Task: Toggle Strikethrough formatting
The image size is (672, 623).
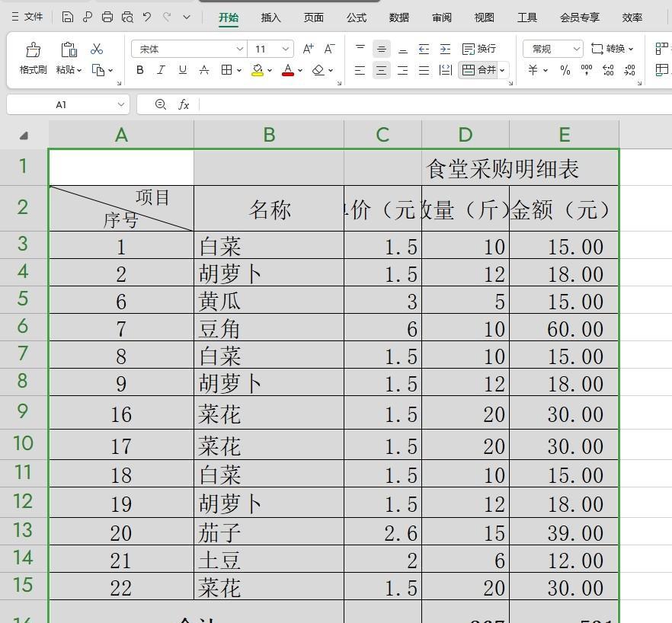Action: click(x=204, y=70)
